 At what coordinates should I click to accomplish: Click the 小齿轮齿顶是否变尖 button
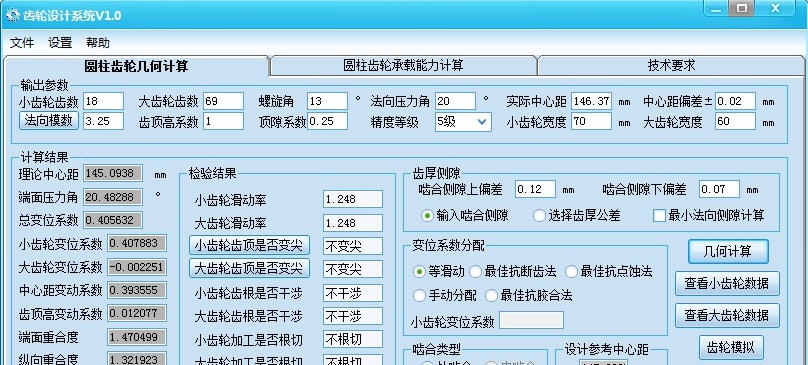(249, 245)
